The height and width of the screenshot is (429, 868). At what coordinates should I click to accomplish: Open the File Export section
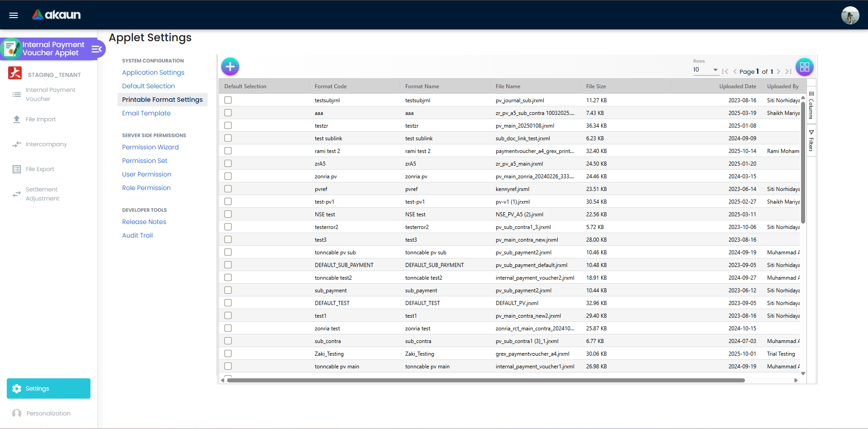tap(40, 169)
